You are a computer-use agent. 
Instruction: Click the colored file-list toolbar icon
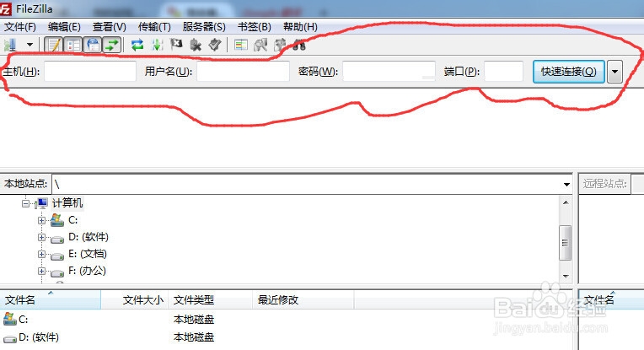coord(241,45)
